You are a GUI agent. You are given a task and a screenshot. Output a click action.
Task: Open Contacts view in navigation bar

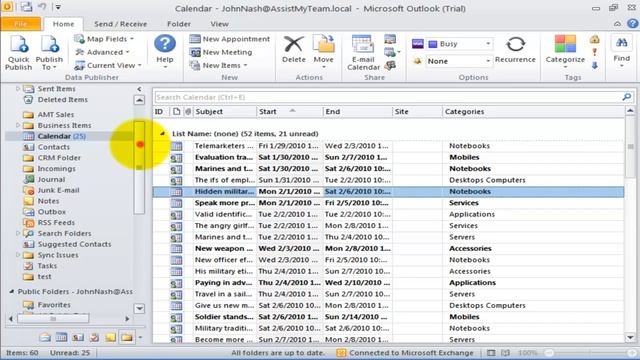coord(78,337)
